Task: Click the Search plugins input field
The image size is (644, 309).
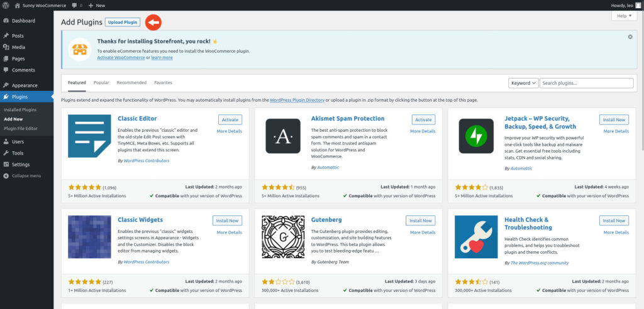Action: coord(587,83)
